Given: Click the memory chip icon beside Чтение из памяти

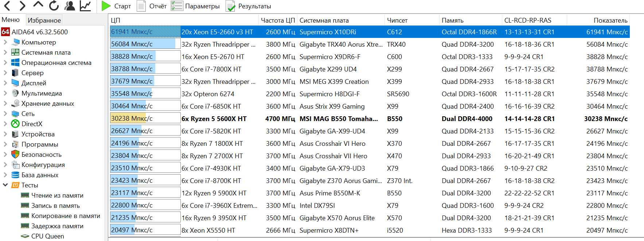Looking at the screenshot, I should (x=25, y=195).
